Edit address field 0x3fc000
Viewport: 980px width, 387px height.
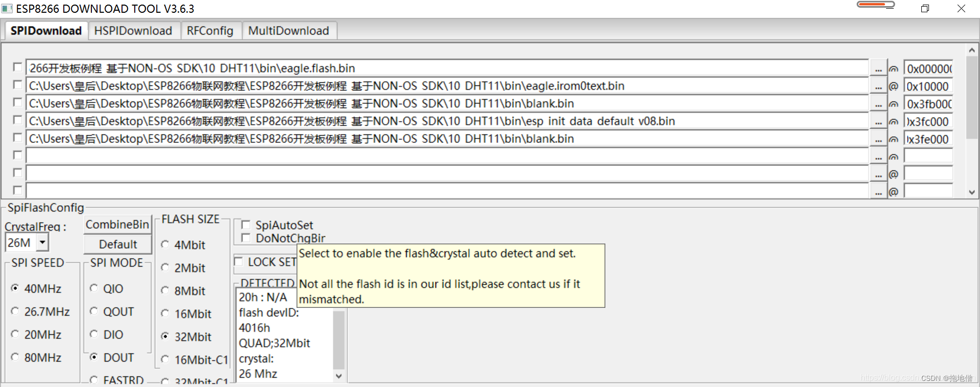928,122
